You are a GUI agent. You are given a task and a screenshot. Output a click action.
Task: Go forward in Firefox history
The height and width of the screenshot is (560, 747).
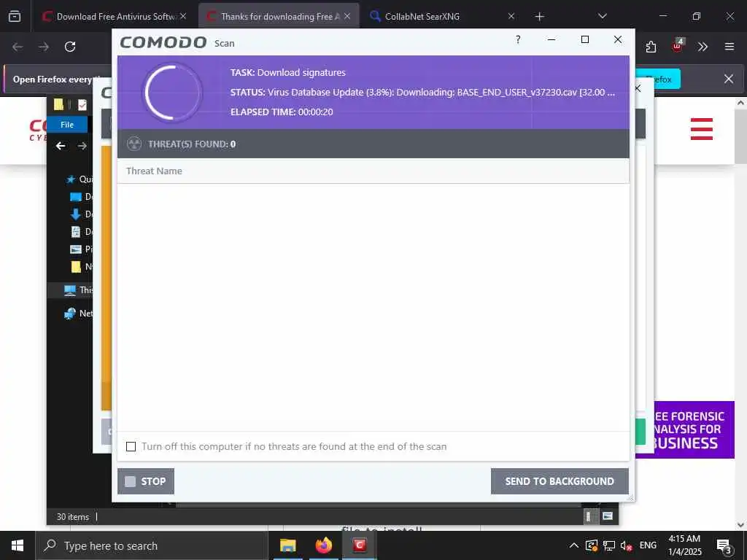[x=44, y=47]
